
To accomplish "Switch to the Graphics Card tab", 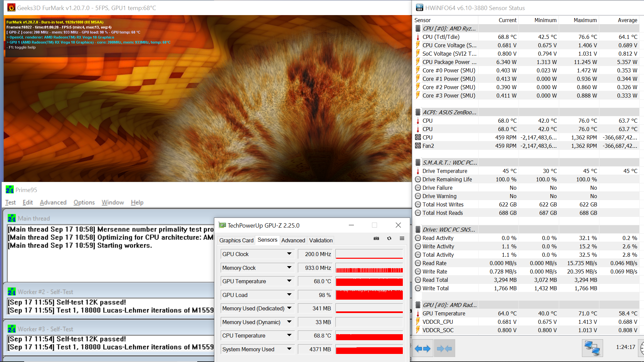I will tap(236, 240).
